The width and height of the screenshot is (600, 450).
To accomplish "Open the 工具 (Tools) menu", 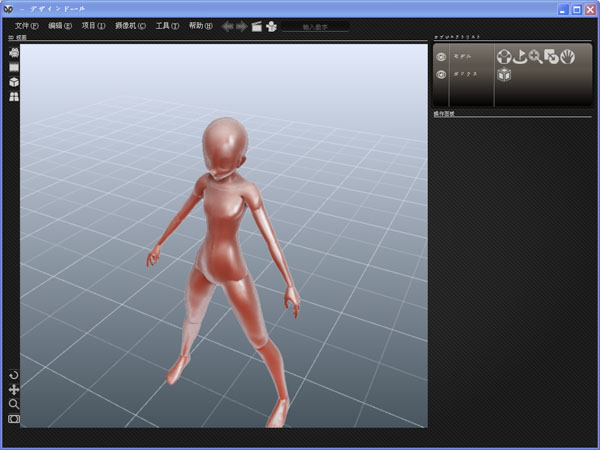I will [x=168, y=26].
